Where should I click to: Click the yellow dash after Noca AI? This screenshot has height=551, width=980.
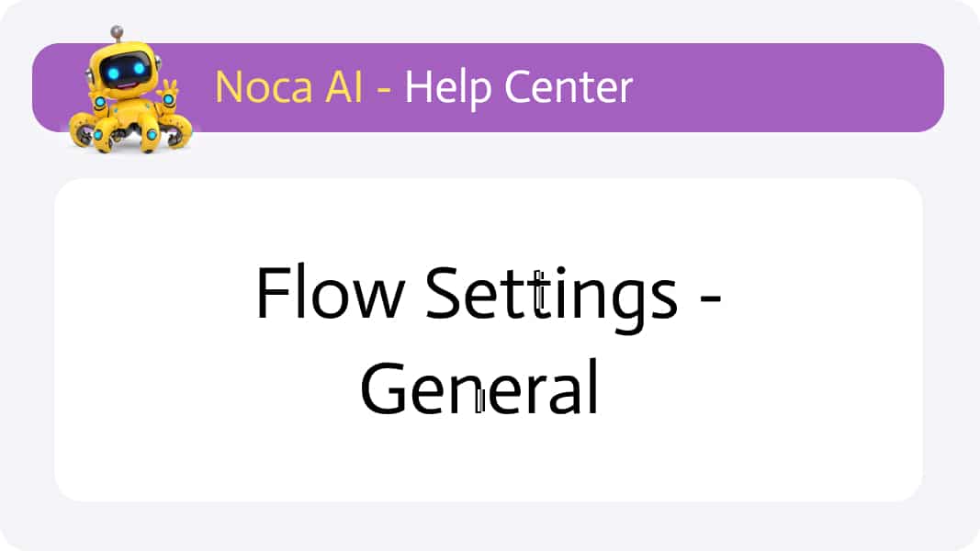point(384,89)
